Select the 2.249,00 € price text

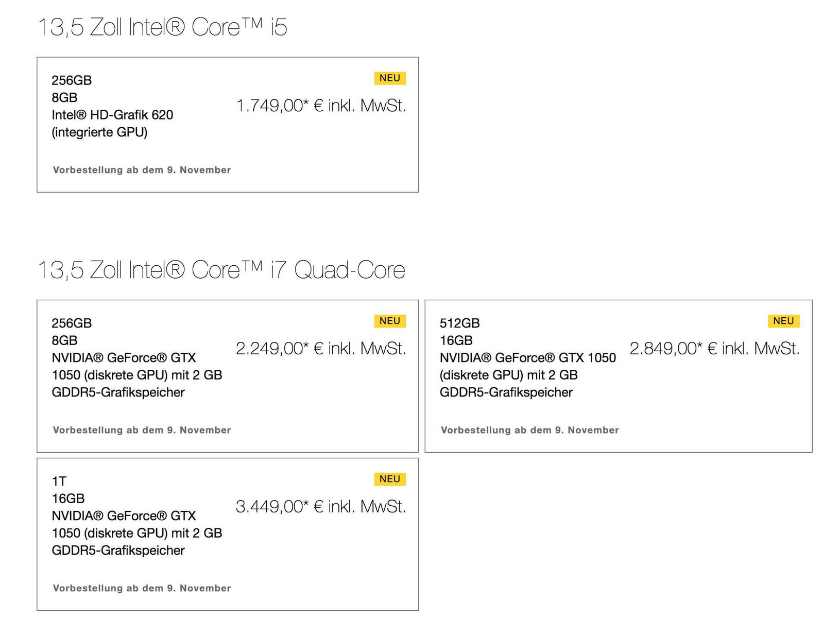point(321,349)
